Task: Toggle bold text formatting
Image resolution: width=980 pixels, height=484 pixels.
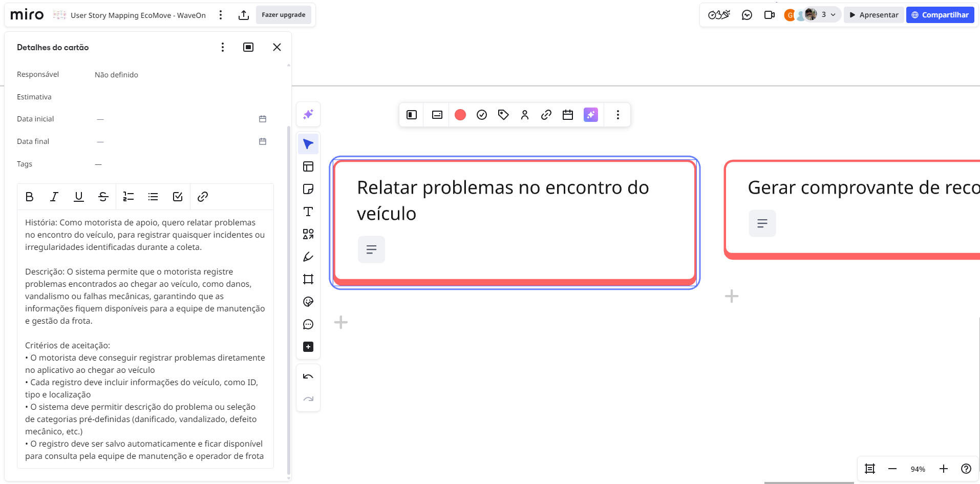Action: (30, 197)
